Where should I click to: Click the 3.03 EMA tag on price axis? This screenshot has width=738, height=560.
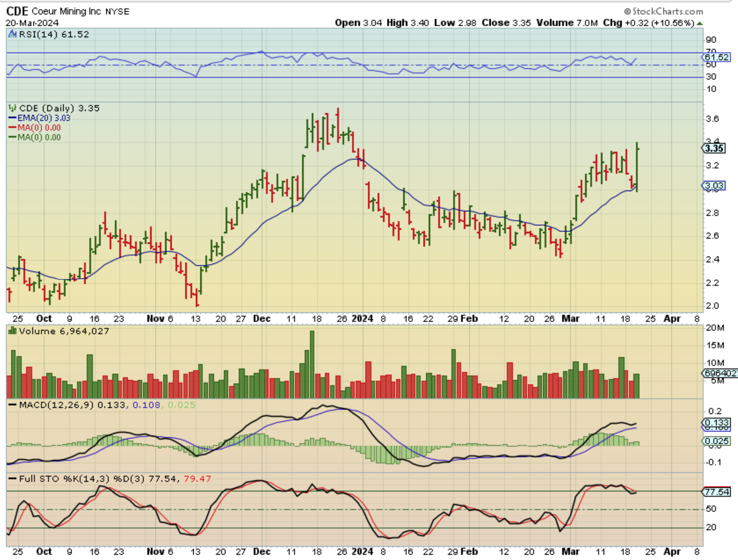point(714,185)
